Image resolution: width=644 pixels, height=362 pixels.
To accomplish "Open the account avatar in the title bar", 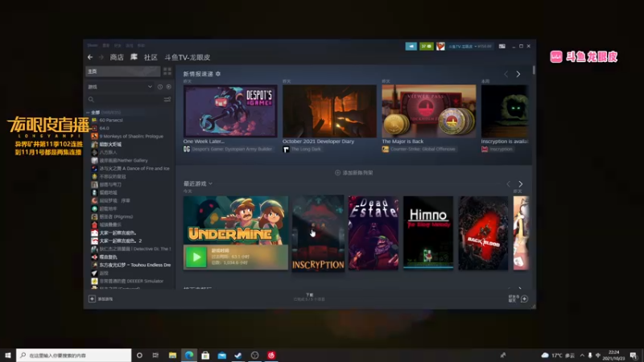I will (440, 47).
